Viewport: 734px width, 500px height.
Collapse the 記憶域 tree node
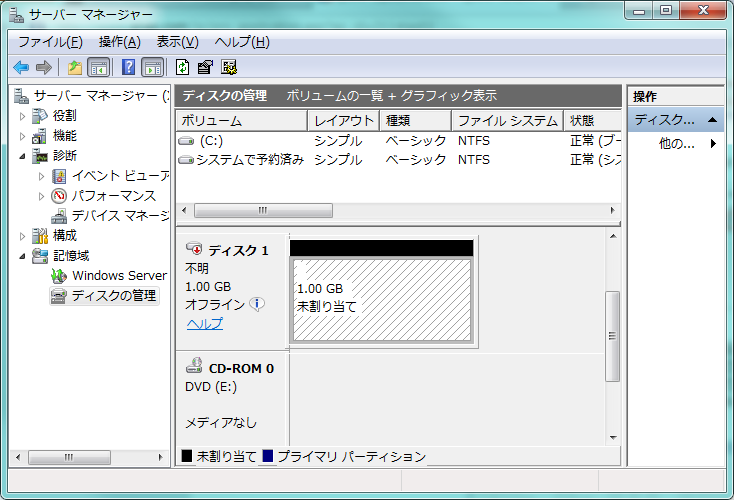pos(22,257)
